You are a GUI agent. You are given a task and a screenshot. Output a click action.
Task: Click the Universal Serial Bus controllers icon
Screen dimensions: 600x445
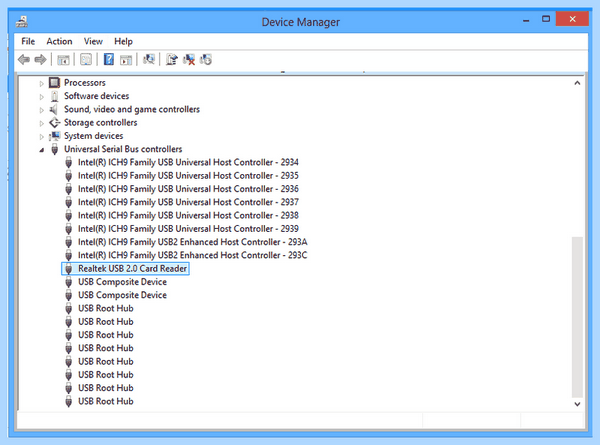coord(55,149)
